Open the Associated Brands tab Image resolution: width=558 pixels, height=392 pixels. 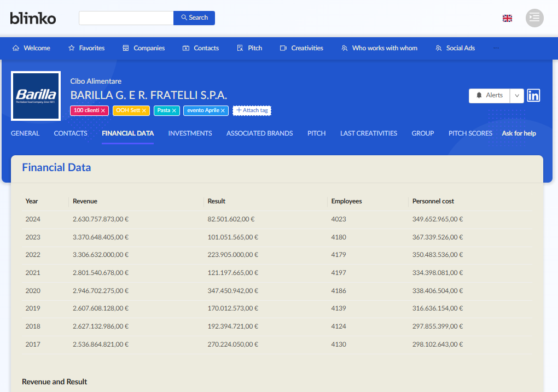pos(259,133)
